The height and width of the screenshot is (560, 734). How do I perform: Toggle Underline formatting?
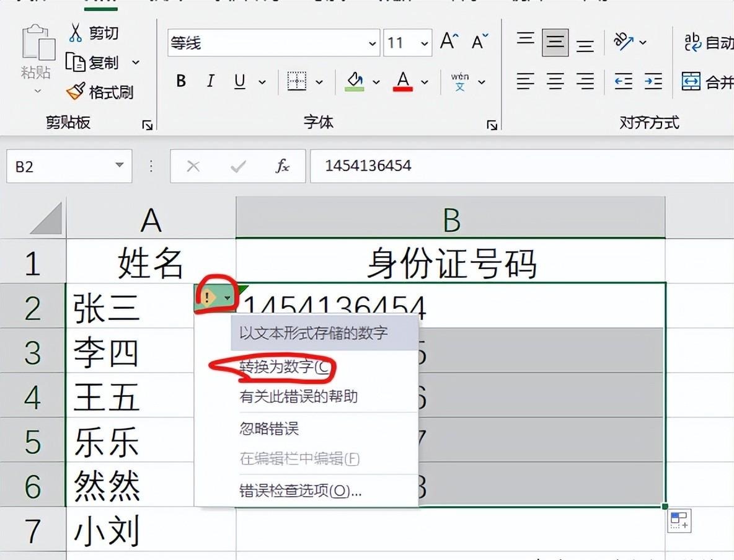(x=240, y=81)
